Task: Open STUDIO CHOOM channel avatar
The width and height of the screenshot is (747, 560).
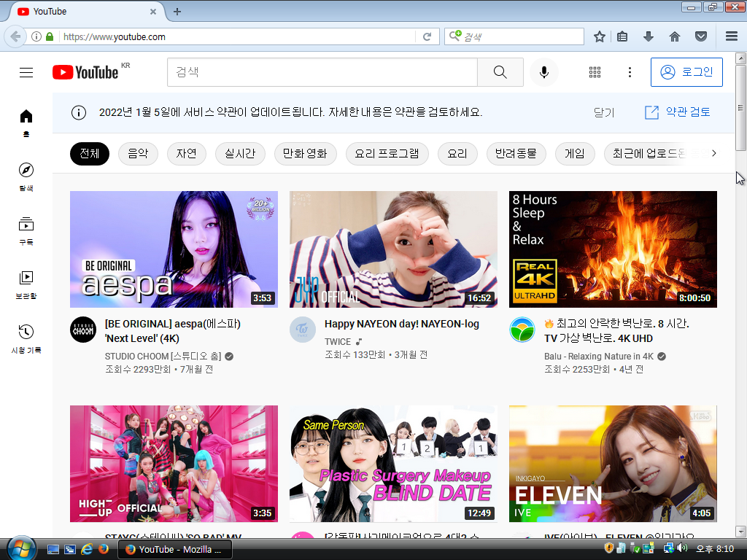Action: tap(83, 330)
